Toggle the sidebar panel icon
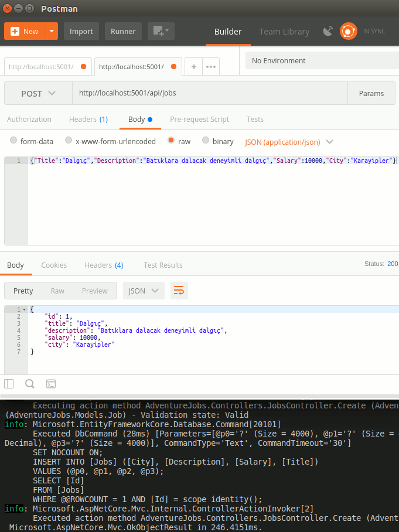The width and height of the screenshot is (399, 532). click(9, 384)
